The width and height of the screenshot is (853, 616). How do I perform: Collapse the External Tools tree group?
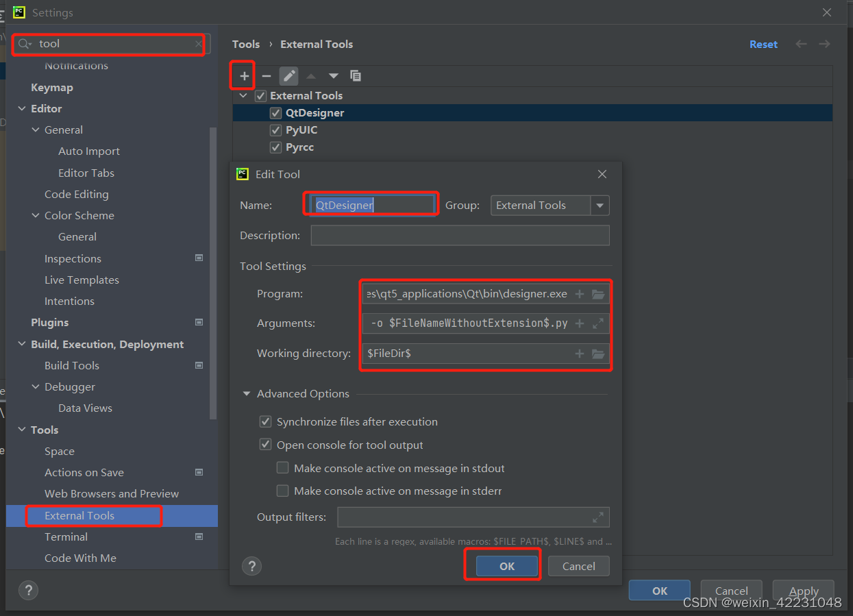[243, 96]
